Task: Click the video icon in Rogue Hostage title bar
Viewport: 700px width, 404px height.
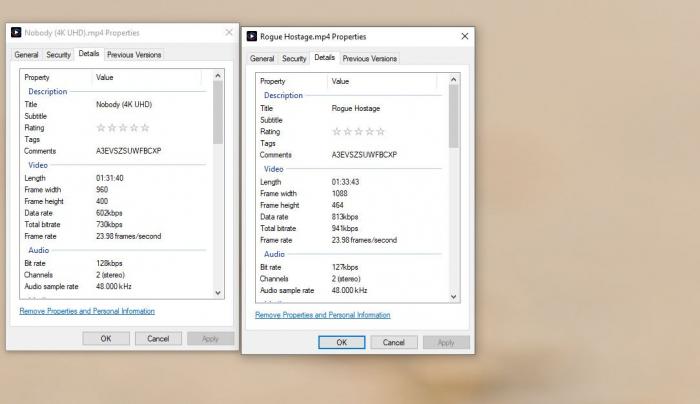Action: tap(253, 36)
